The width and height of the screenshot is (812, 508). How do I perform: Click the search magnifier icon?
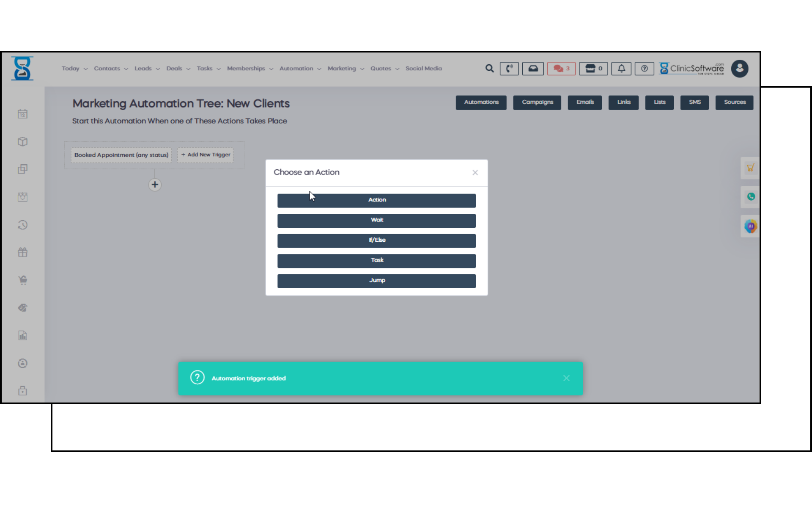point(489,69)
